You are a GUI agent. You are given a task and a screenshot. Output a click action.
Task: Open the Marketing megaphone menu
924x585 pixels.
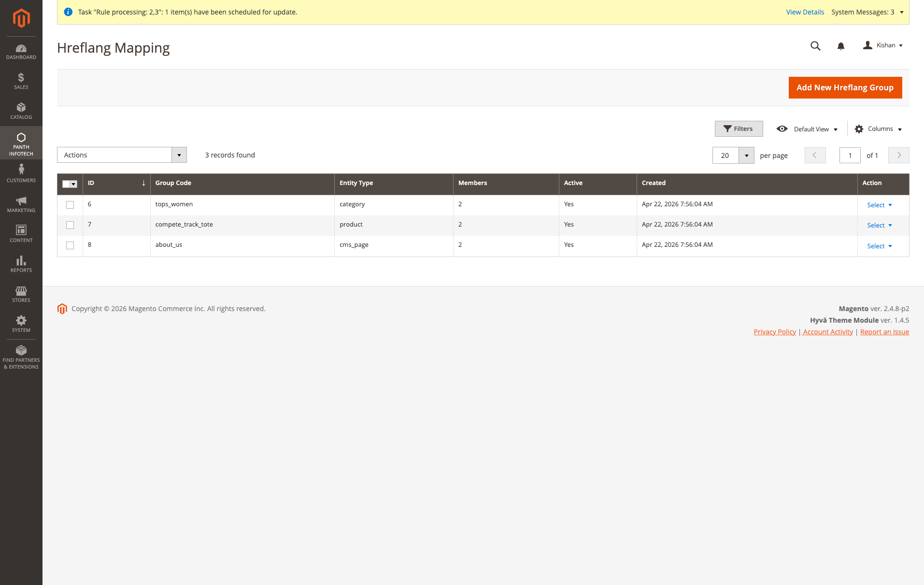[x=21, y=204]
